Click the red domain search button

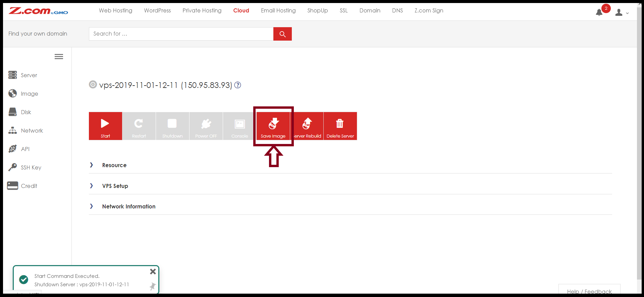[282, 34]
